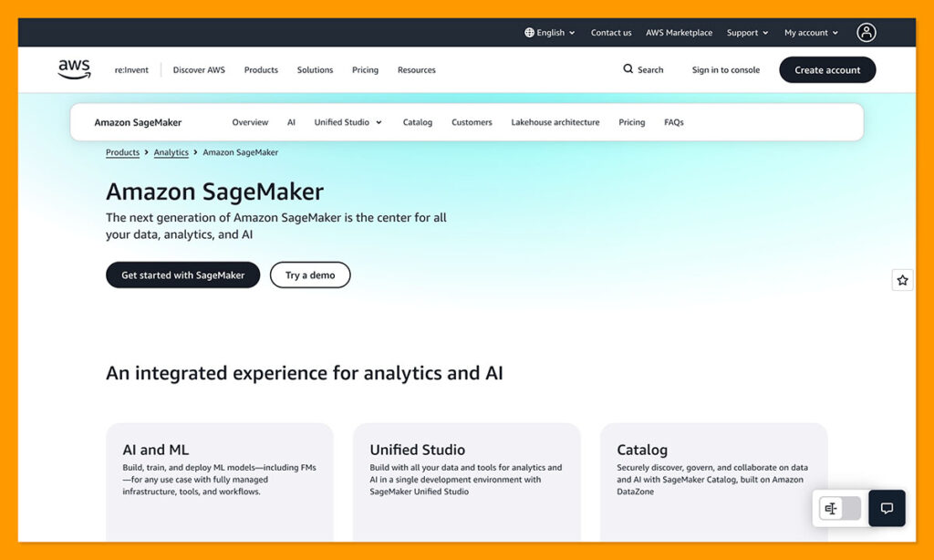The image size is (934, 560).
Task: Select Customers tab in SageMaker navigation
Action: coord(472,122)
